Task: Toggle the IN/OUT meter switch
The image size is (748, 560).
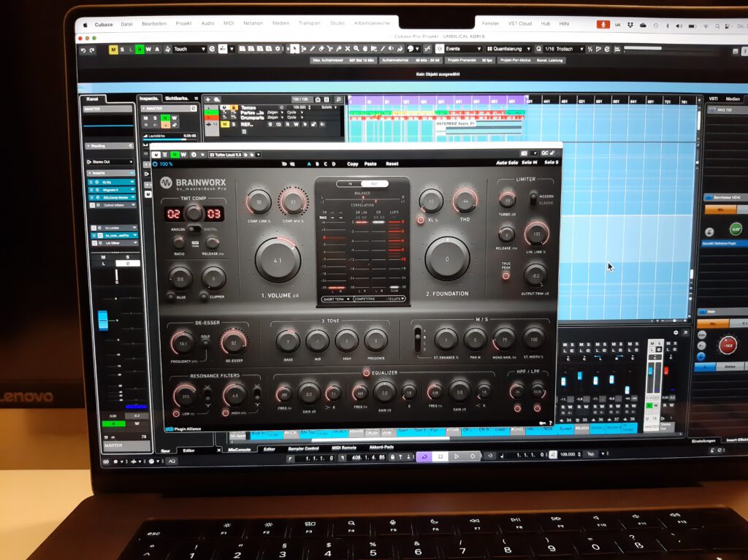Action: click(x=362, y=184)
